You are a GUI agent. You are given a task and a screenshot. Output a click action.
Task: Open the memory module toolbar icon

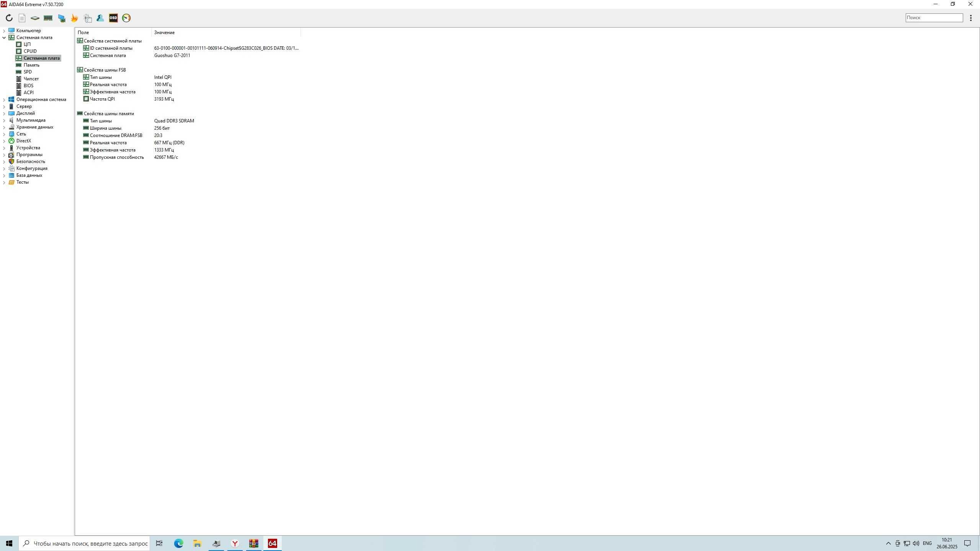click(x=48, y=18)
